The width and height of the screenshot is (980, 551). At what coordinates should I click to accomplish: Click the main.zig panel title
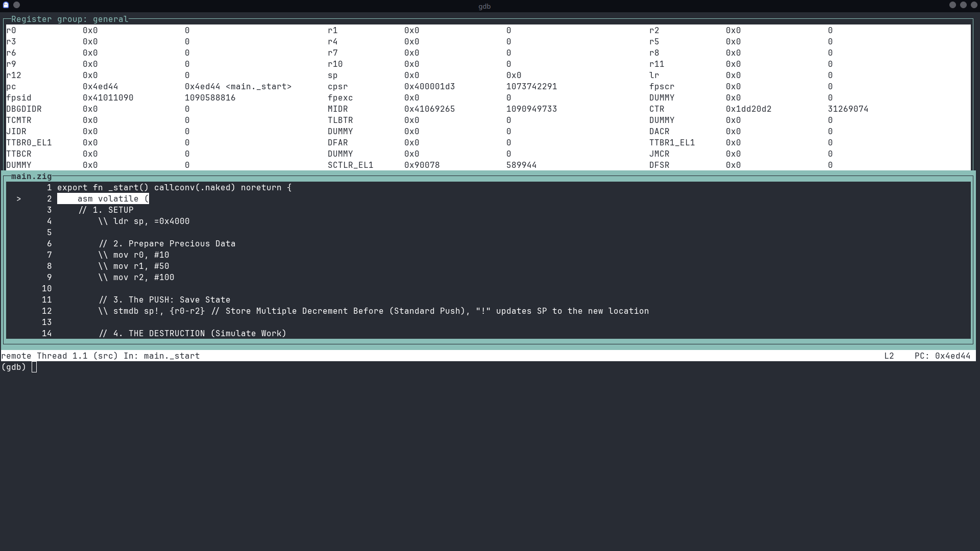coord(31,177)
